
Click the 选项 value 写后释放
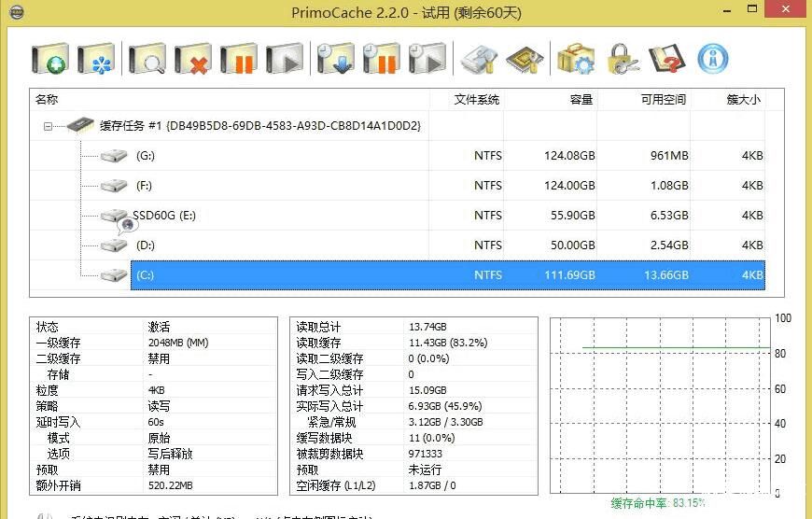pyautogui.click(x=170, y=454)
